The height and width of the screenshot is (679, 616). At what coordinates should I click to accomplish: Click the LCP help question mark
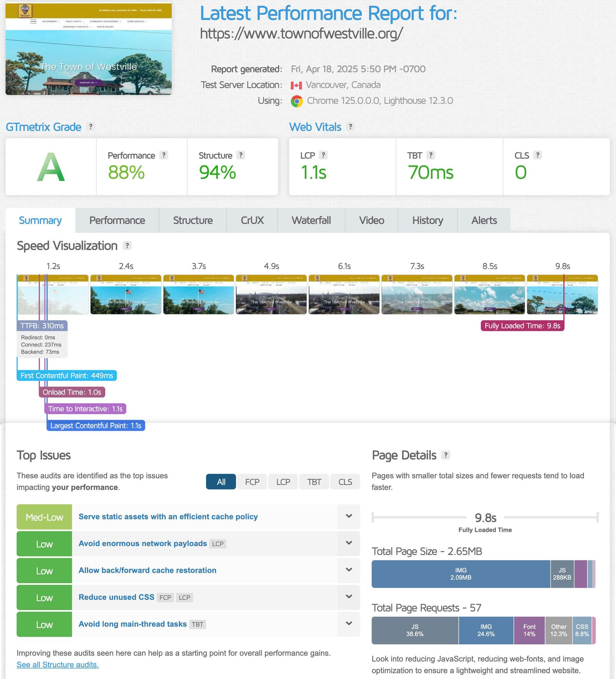tap(323, 155)
